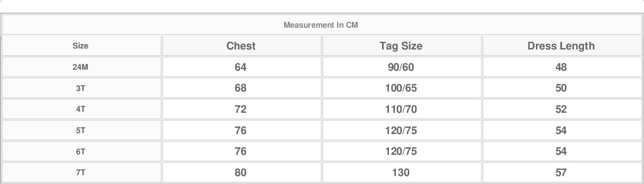644x184 pixels.
Task: Click the Measurement In CM title cell
Action: 321,25
